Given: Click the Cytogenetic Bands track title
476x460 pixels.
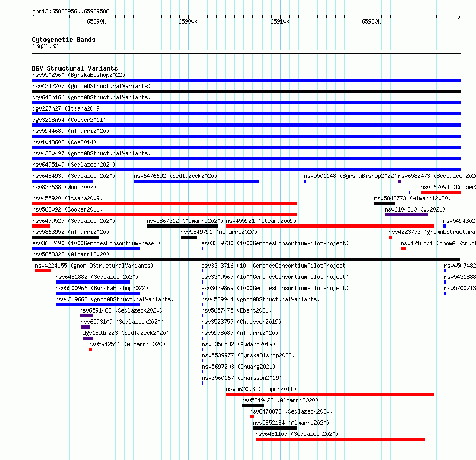Looking at the screenshot, I should coord(64,40).
